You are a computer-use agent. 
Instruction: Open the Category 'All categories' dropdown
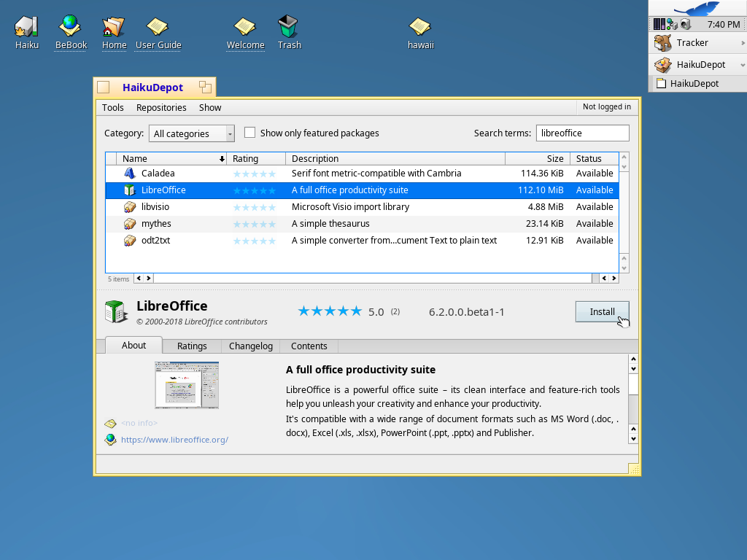pos(192,133)
